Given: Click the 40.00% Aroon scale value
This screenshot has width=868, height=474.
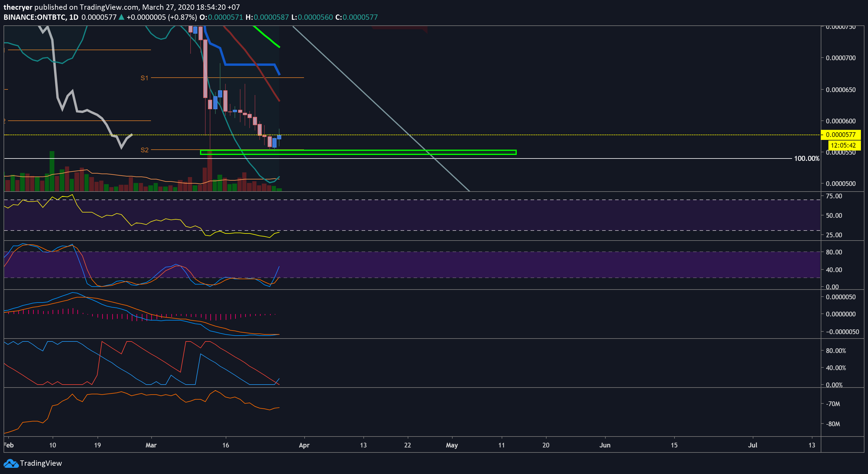Looking at the screenshot, I should click(x=836, y=368).
